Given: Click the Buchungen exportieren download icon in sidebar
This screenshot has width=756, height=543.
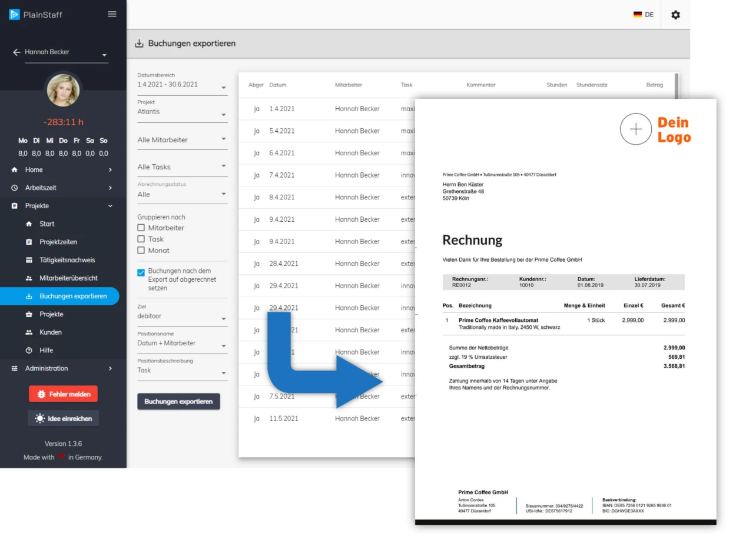Looking at the screenshot, I should coord(29,297).
